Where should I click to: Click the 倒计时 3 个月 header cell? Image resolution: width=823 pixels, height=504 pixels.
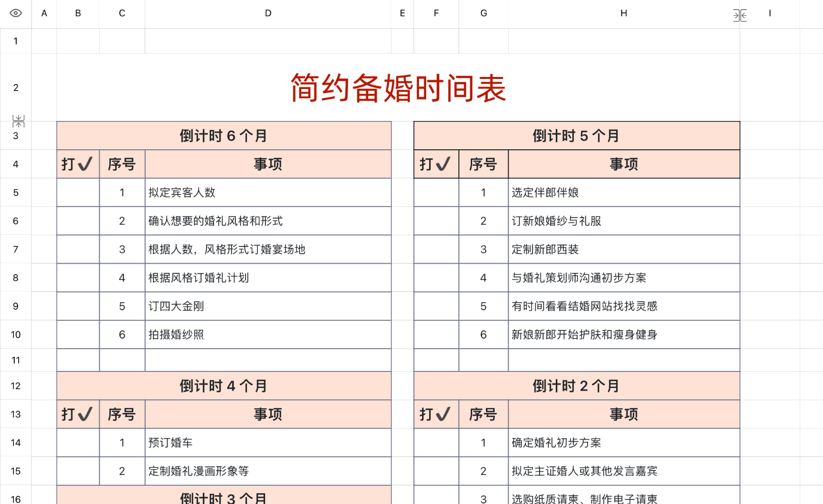click(224, 496)
